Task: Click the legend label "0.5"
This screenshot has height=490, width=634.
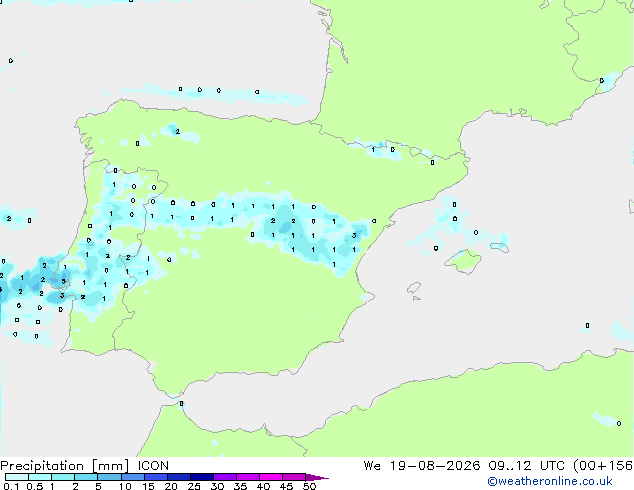Action: [x=35, y=486]
